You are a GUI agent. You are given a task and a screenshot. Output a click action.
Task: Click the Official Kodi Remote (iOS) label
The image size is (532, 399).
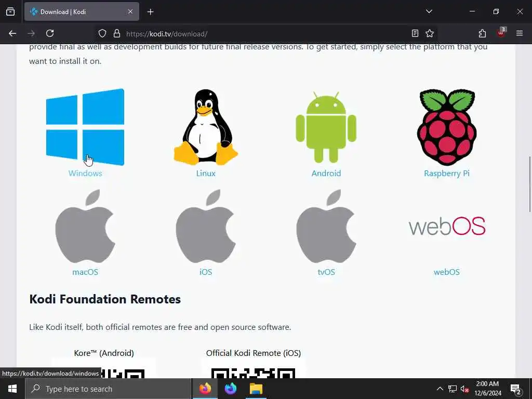coord(254,353)
